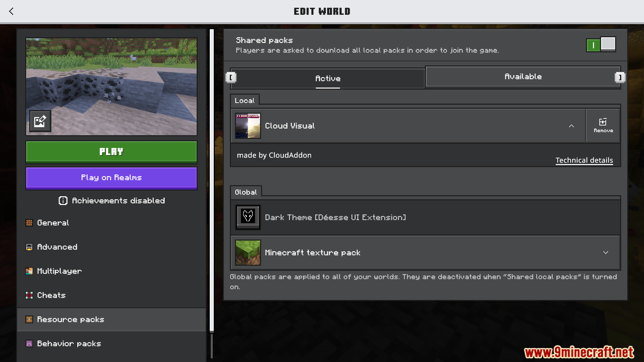Click the Cloud Visual pack thumbnail
Screen dimensions: 644x362
(248, 126)
